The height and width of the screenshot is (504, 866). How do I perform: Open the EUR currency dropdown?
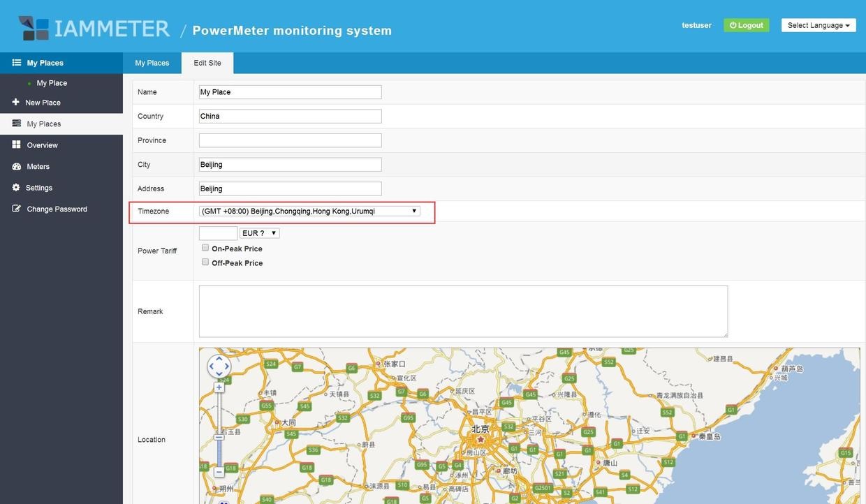pos(259,233)
